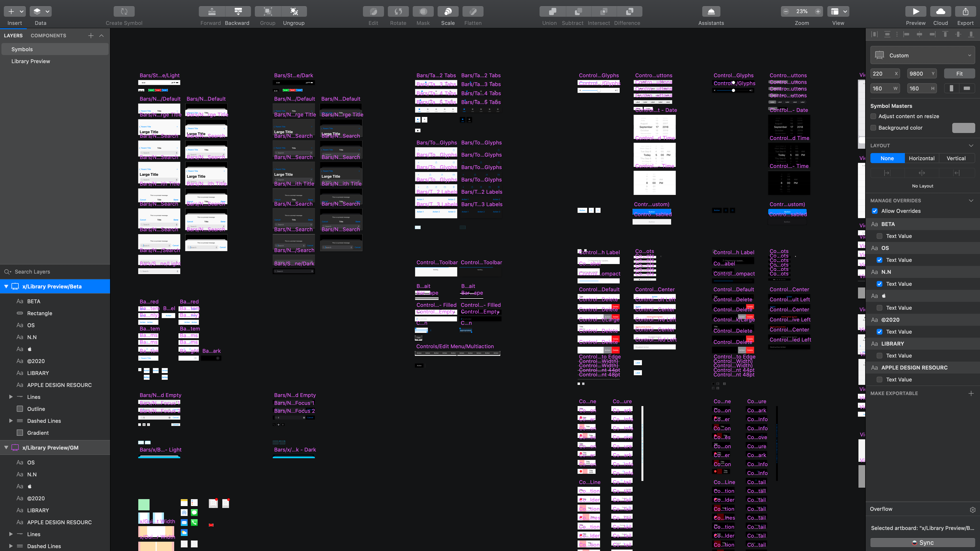Select the Symbols page

tap(55, 50)
